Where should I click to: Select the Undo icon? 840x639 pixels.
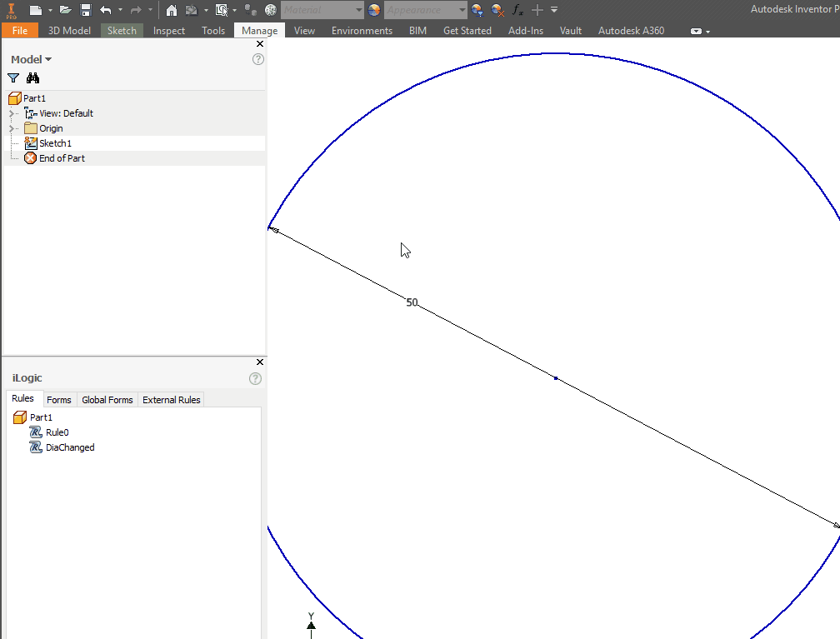107,9
